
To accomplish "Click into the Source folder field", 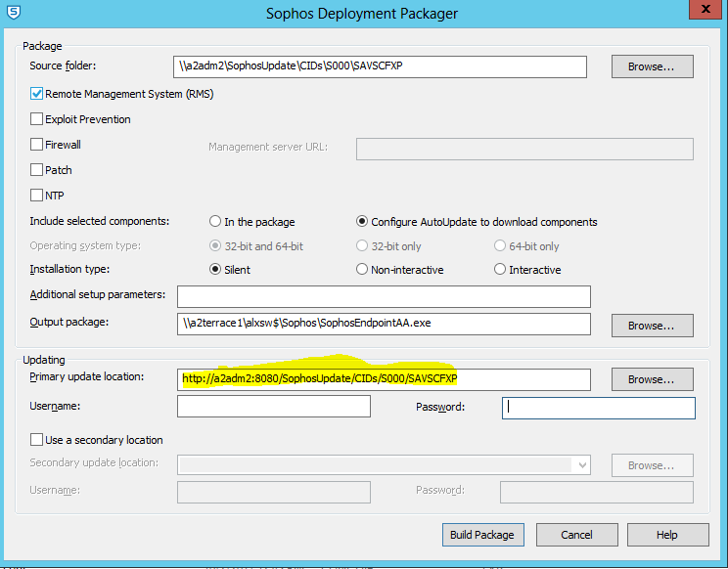I will (380, 66).
